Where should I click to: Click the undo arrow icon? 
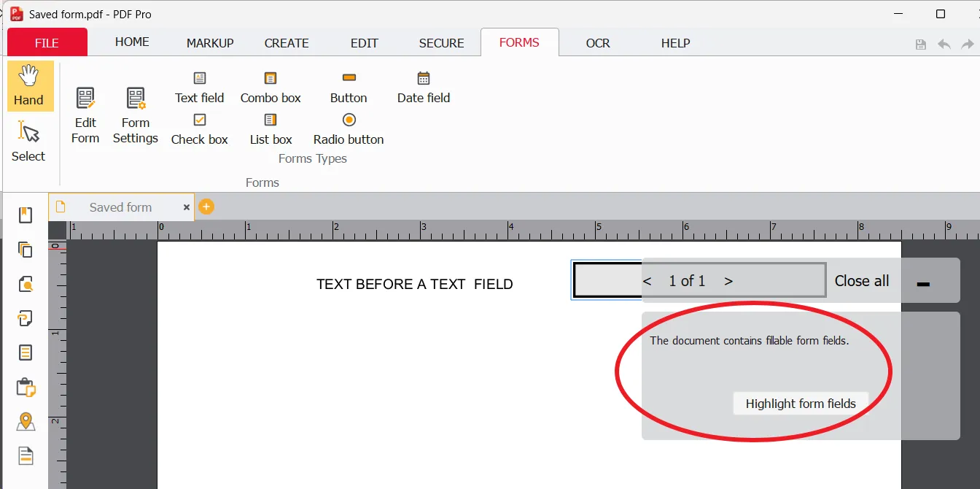point(944,45)
